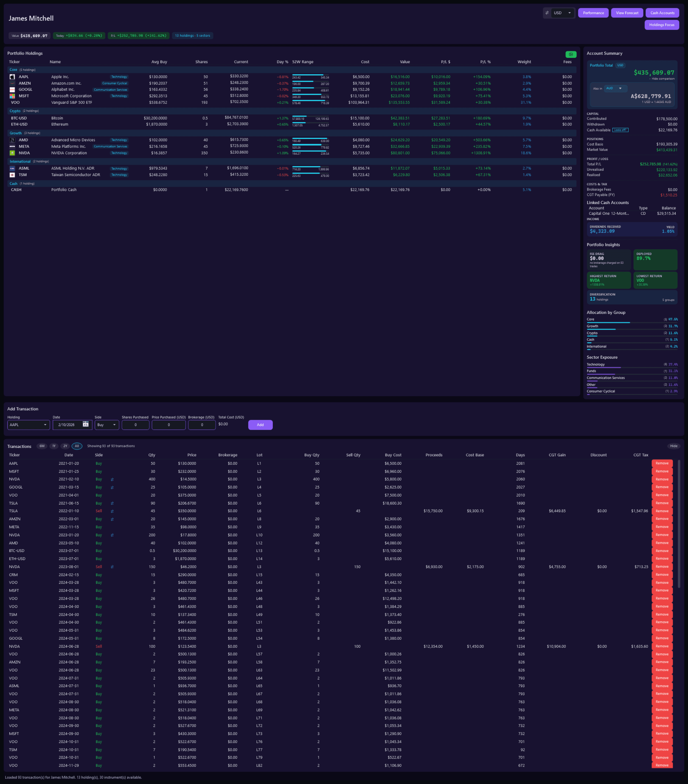Viewport: 688px width, 784px height.
Task: Open the calendar picker icon in Date field
Action: (x=86, y=424)
